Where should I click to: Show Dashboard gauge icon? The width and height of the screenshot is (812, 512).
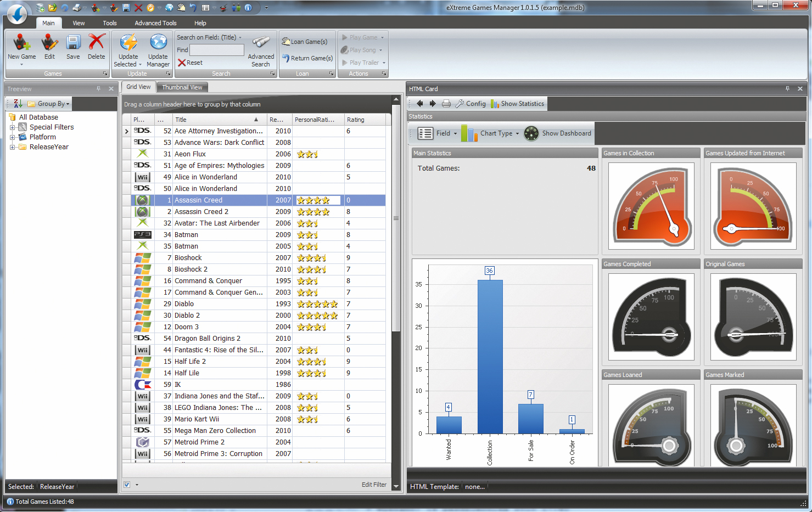(531, 133)
